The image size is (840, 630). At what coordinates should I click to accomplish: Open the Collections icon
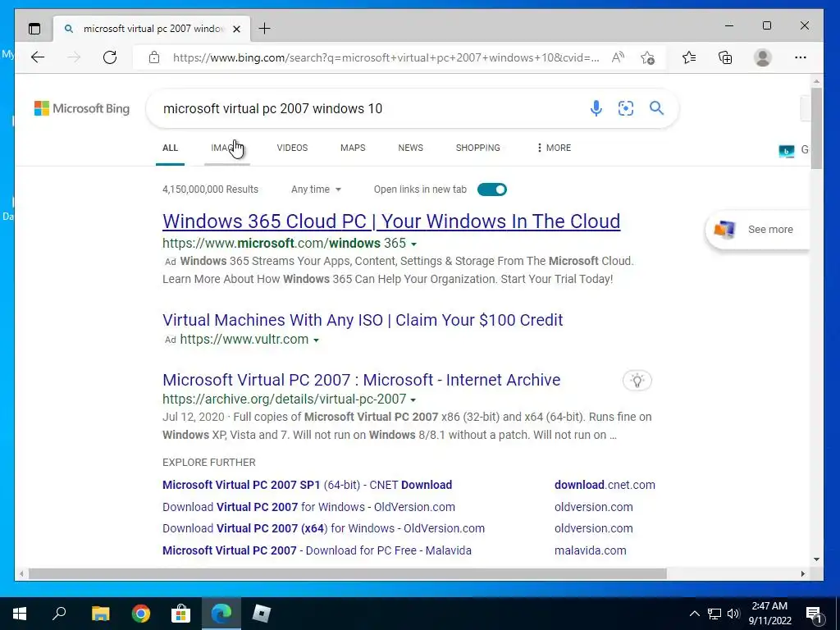(x=725, y=57)
